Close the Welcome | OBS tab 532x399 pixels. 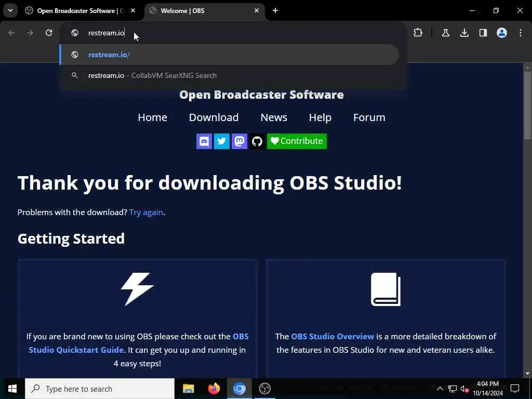[x=257, y=11]
